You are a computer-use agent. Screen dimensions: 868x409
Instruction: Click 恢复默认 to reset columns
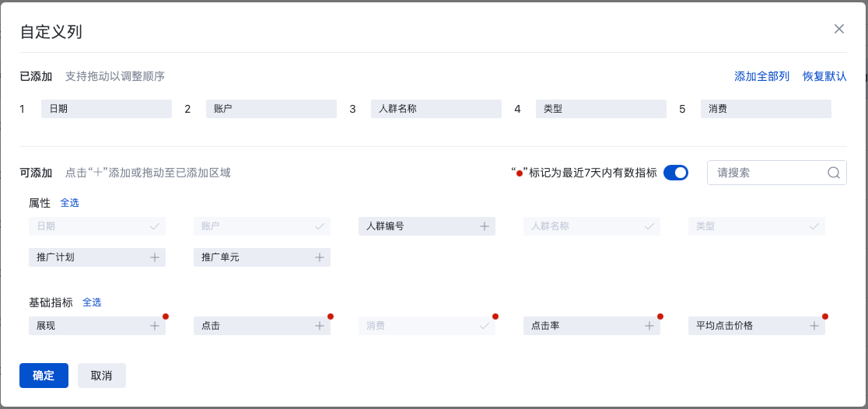(824, 76)
